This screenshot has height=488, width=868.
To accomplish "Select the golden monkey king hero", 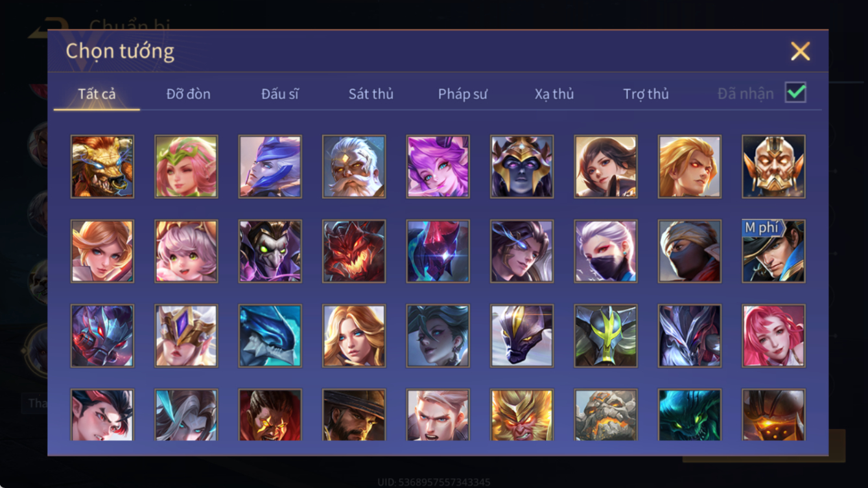I will 522,415.
